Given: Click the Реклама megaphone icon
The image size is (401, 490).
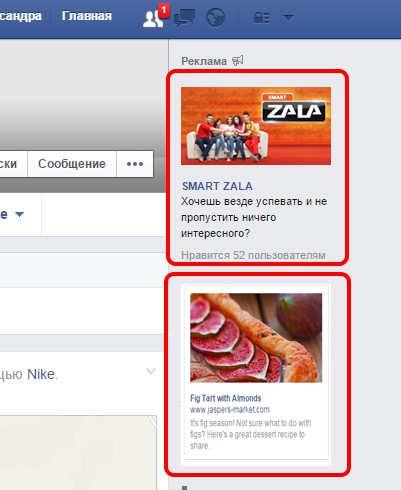Looking at the screenshot, I should 238,61.
